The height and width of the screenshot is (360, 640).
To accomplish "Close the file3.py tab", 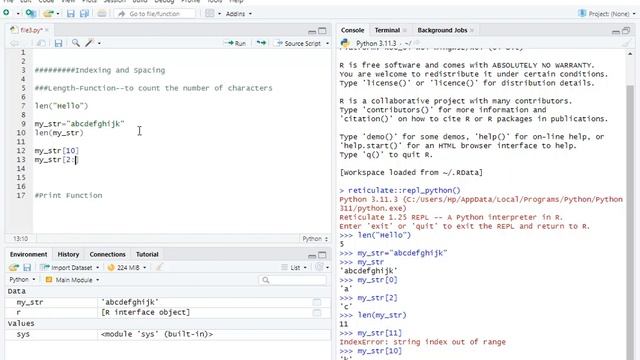I will coord(47,30).
